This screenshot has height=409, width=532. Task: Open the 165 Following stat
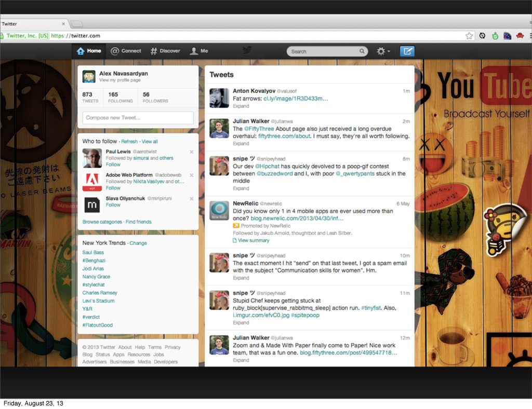point(121,97)
